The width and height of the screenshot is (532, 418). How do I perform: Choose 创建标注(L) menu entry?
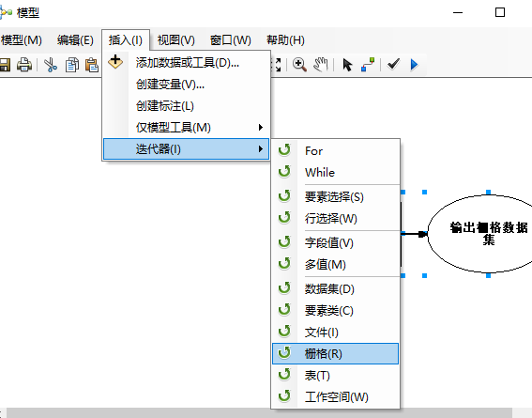[186, 106]
